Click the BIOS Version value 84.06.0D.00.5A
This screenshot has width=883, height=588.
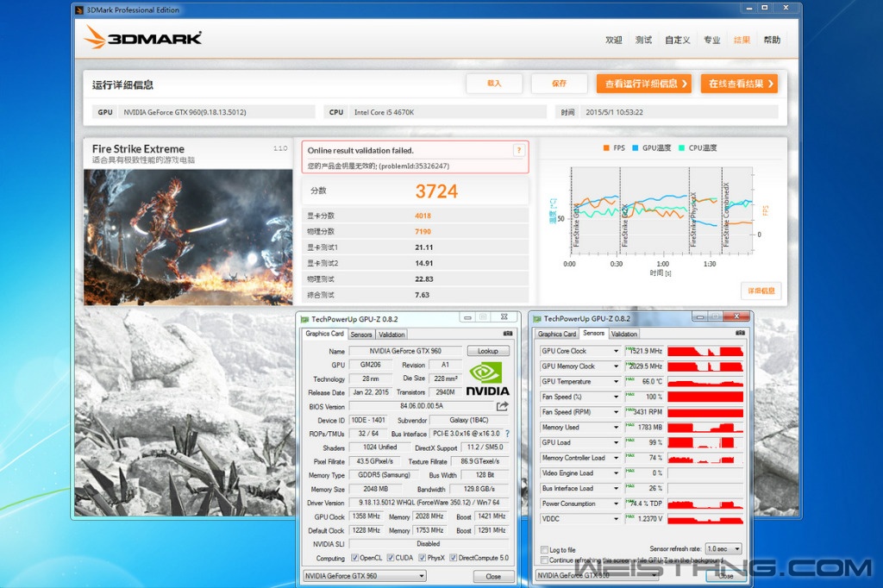(422, 406)
